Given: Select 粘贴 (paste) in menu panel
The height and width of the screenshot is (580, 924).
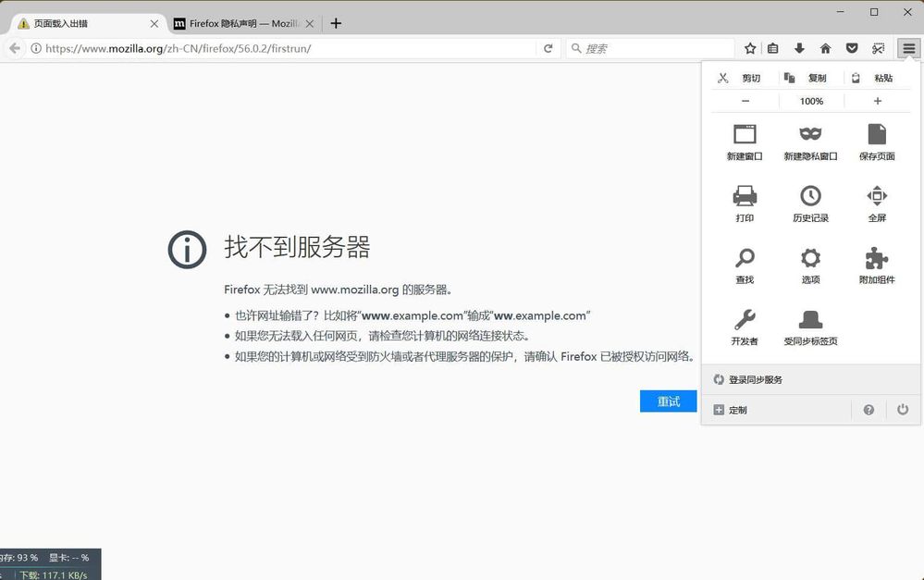Looking at the screenshot, I should pos(878,78).
